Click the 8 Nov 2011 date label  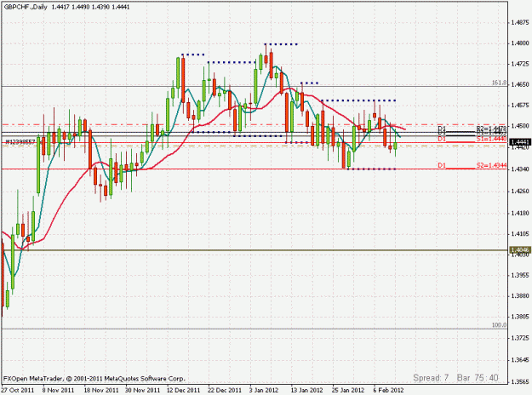(58, 390)
